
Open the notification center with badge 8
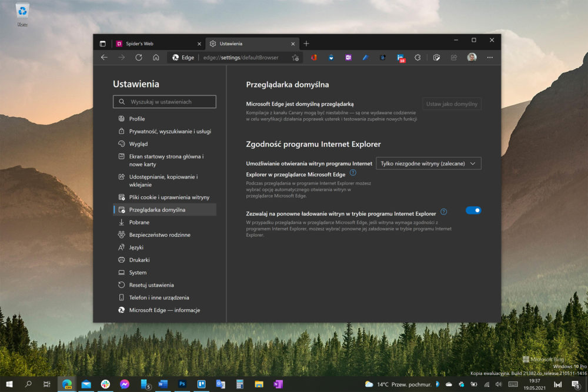(x=576, y=384)
